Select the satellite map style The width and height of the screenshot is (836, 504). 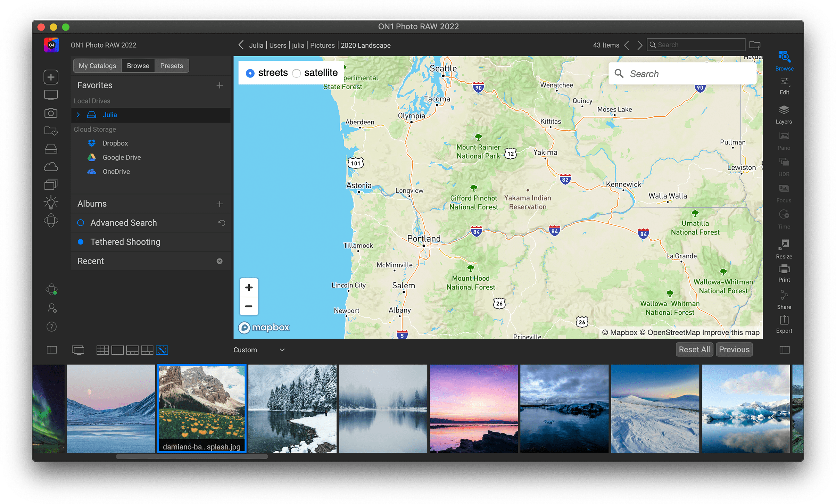click(296, 73)
